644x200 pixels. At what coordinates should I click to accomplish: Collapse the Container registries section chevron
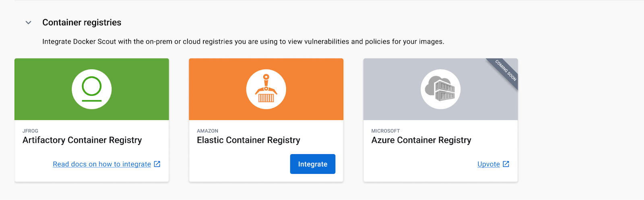click(x=28, y=23)
